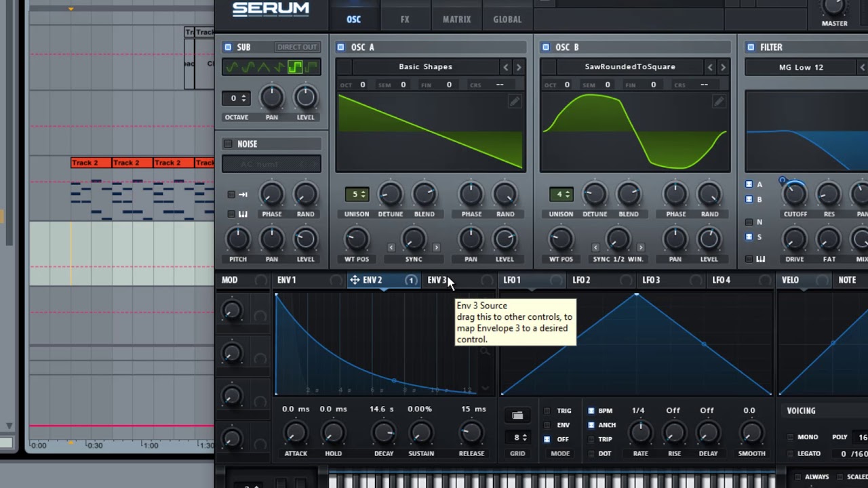The image size is (868, 488).
Task: Open the GLOBAL tab
Action: [507, 19]
